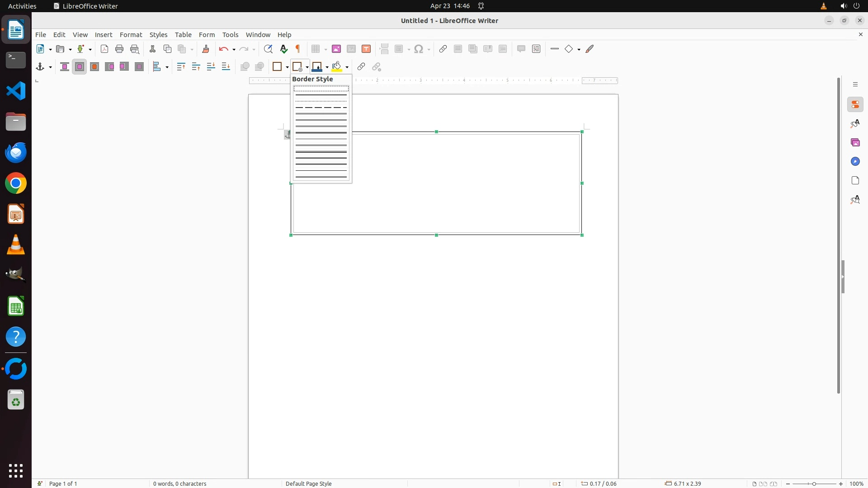Click Default Page Style in status bar
Screen dimensions: 868x488
tap(309, 483)
